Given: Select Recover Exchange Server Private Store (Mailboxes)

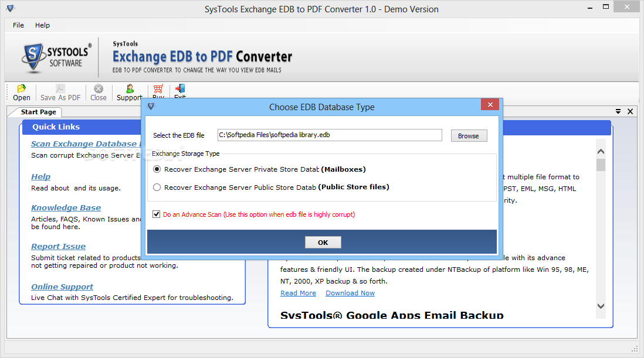Looking at the screenshot, I should click(x=157, y=169).
